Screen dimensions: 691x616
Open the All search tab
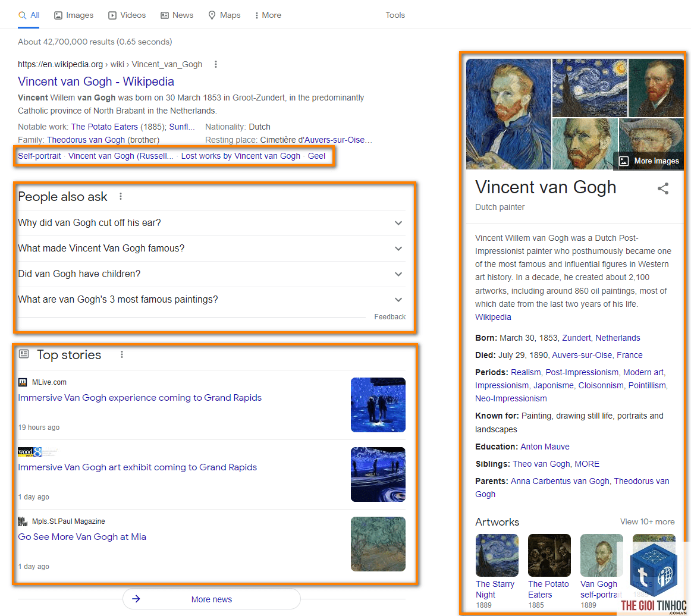29,15
